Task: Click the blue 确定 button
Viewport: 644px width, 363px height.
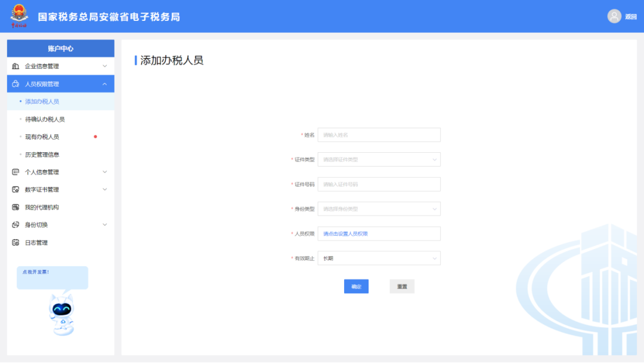Action: pos(356,287)
